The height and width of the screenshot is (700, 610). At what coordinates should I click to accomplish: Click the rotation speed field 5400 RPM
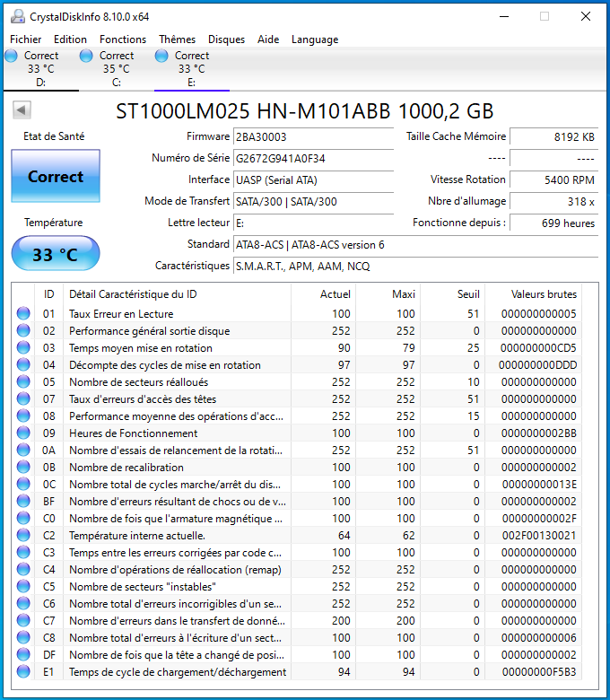tap(553, 179)
